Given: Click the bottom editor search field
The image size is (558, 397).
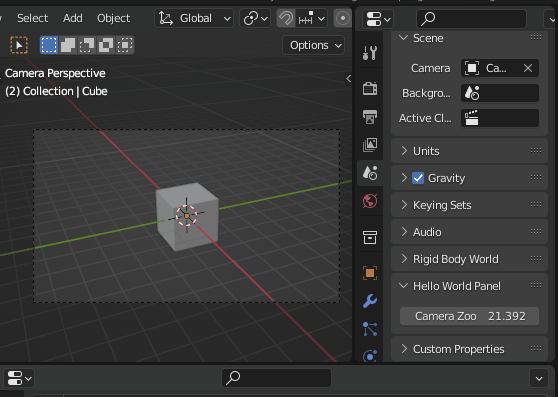Looking at the screenshot, I should point(276,378).
